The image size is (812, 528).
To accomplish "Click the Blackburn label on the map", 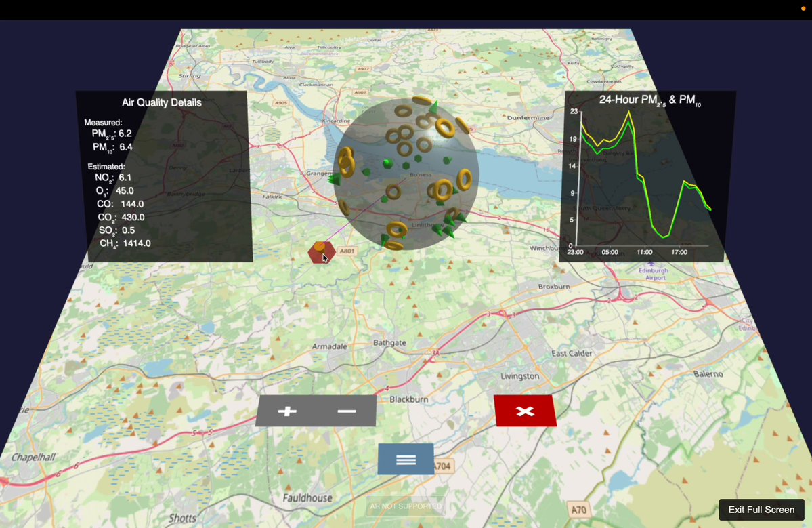I will point(408,399).
